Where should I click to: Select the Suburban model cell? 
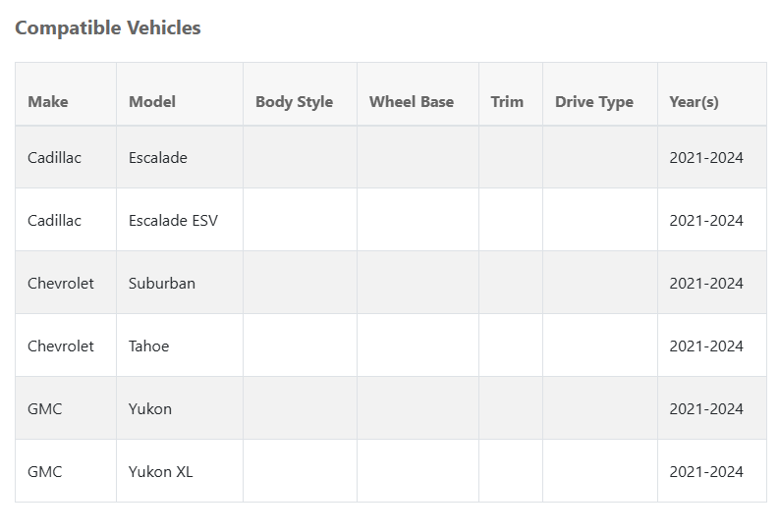coord(162,283)
